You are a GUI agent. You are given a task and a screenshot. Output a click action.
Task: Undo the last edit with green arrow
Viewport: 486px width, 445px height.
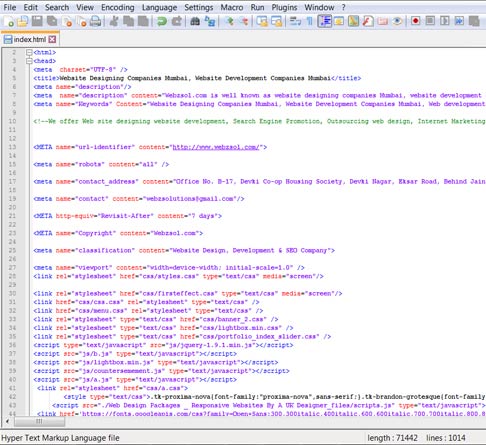(162, 22)
